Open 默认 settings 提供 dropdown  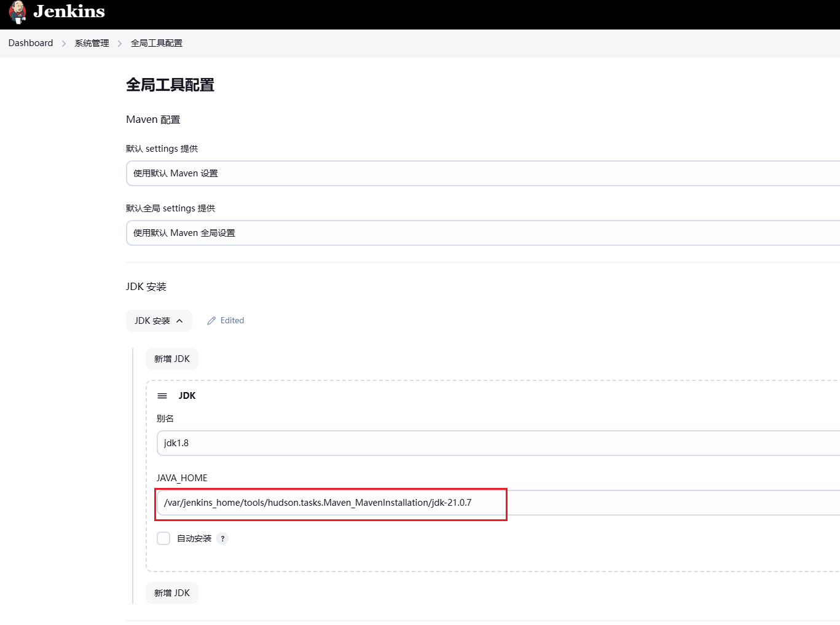(x=483, y=173)
